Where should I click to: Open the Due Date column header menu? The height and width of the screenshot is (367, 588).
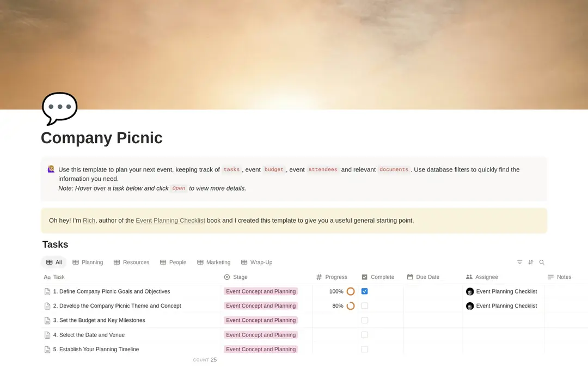pos(423,277)
